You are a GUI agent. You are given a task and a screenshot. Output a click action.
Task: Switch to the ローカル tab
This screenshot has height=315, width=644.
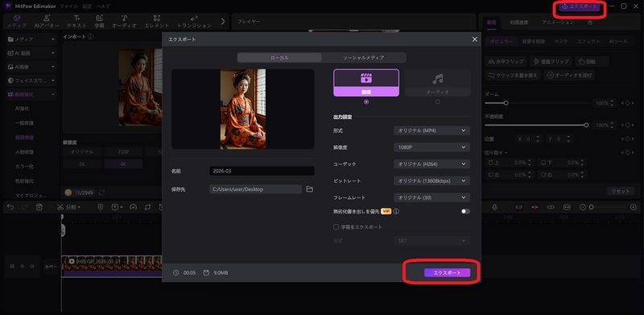coord(279,57)
